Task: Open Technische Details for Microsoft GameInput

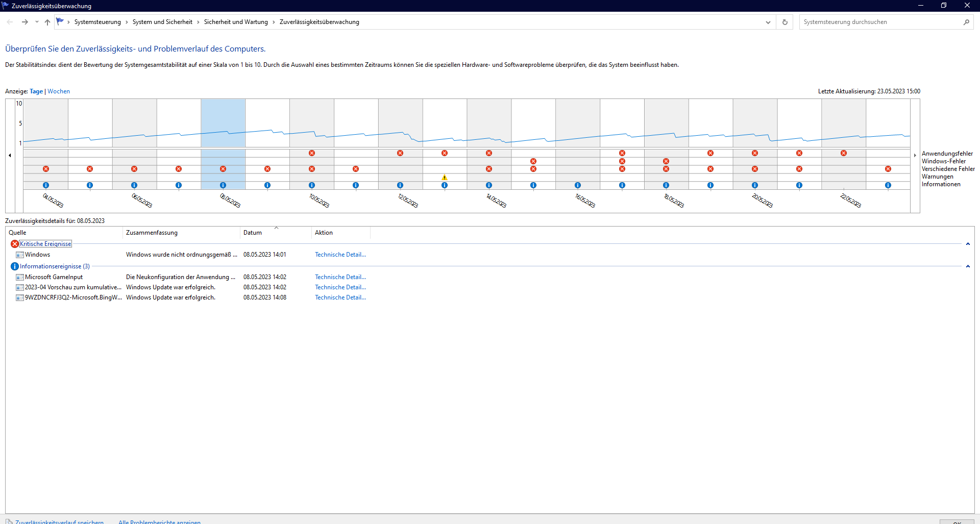Action: pos(340,277)
